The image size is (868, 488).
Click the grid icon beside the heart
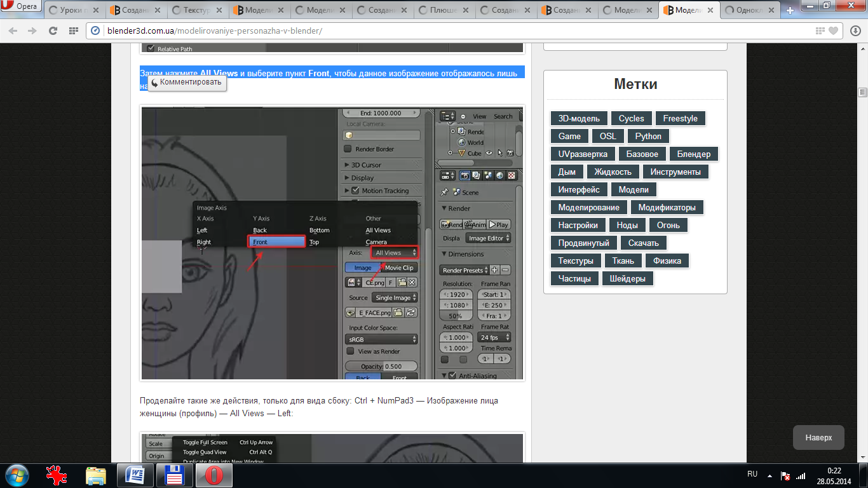click(820, 30)
